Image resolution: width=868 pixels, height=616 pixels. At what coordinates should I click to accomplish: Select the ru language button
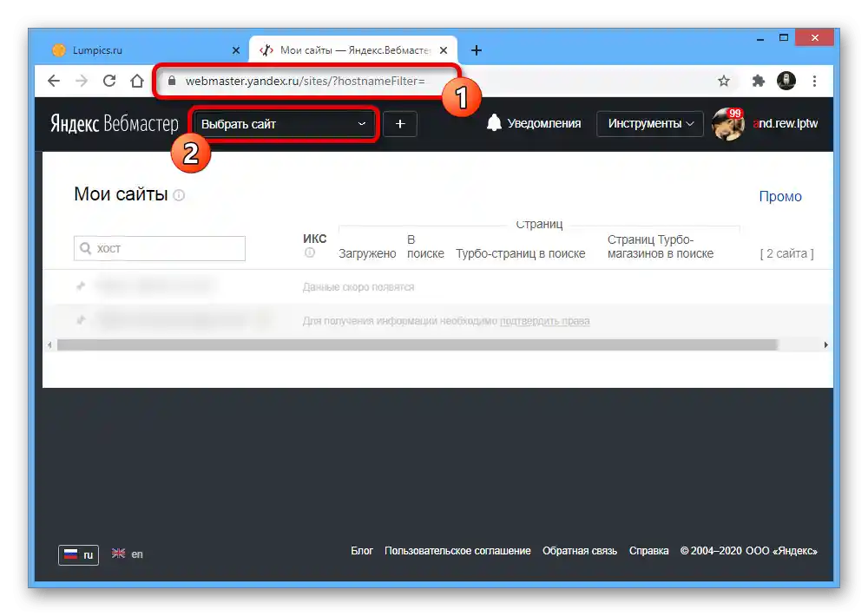pos(79,554)
